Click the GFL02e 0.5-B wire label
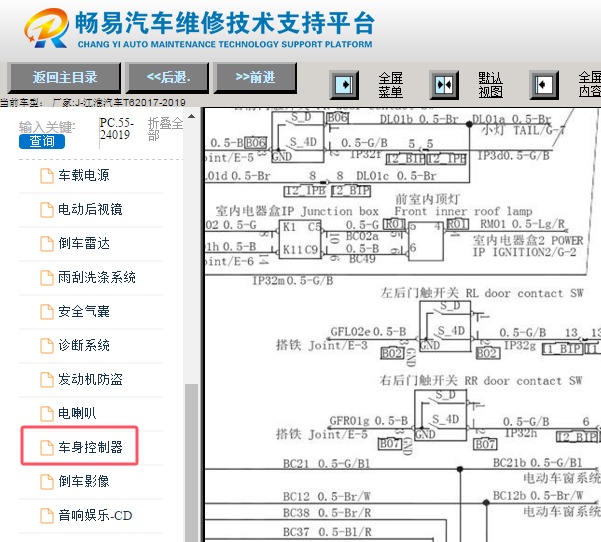601x542 pixels. [x=368, y=331]
